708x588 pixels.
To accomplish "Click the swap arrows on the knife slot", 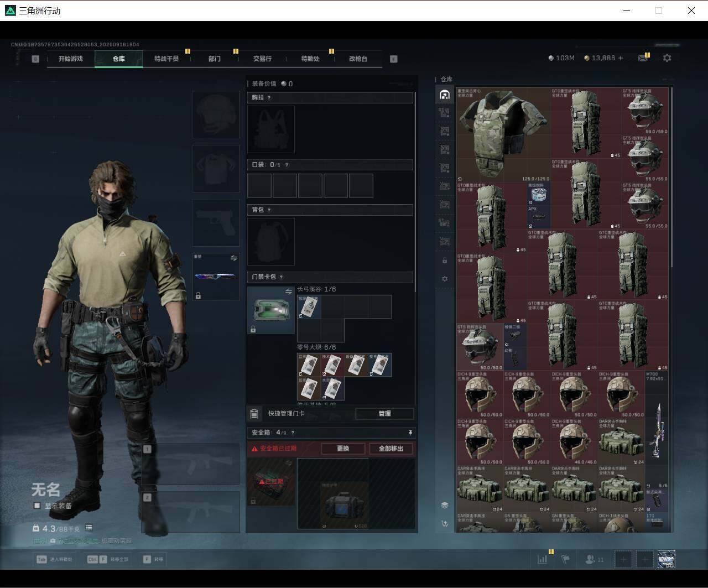I will pos(233,258).
